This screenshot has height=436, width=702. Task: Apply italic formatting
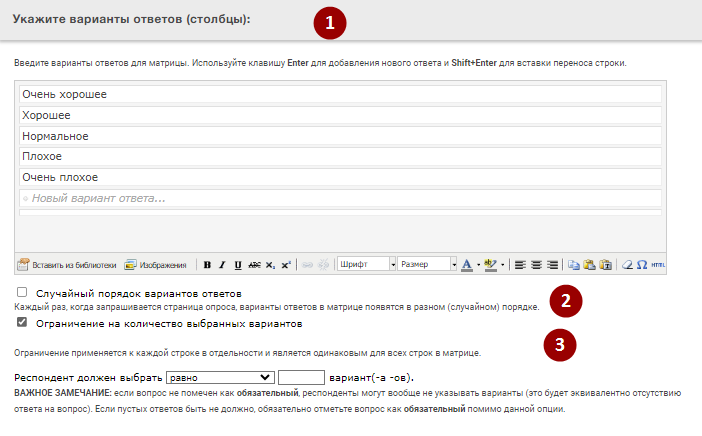point(222,265)
